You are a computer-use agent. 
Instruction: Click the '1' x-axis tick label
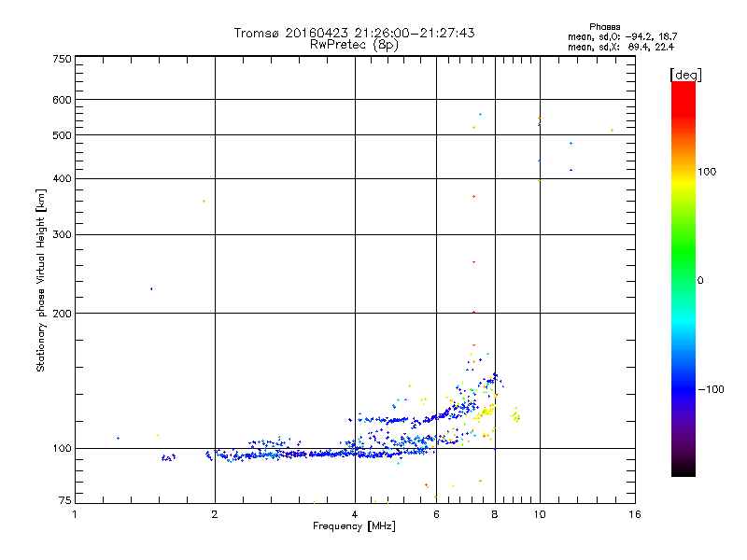(75, 514)
